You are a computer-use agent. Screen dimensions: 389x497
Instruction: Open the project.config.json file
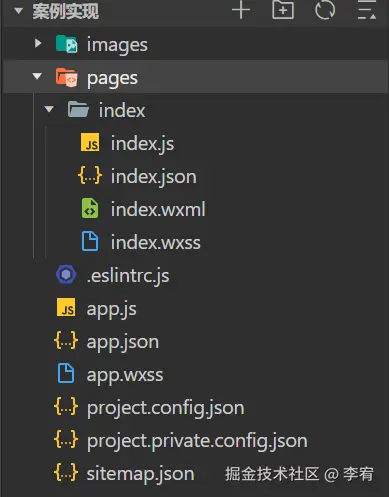166,409
